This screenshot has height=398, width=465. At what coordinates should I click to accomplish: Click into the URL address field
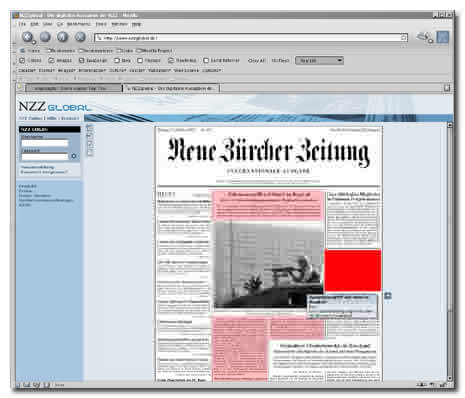251,38
